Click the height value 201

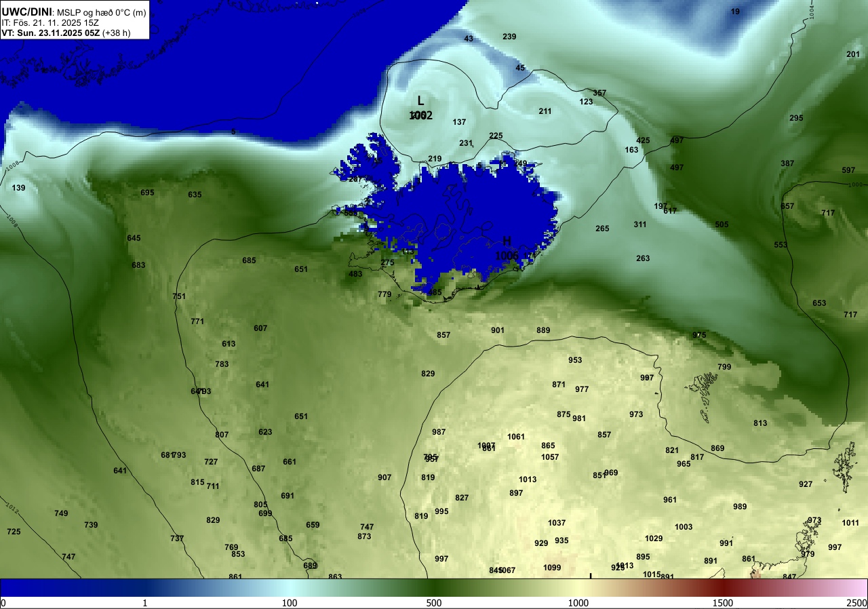[x=853, y=54]
